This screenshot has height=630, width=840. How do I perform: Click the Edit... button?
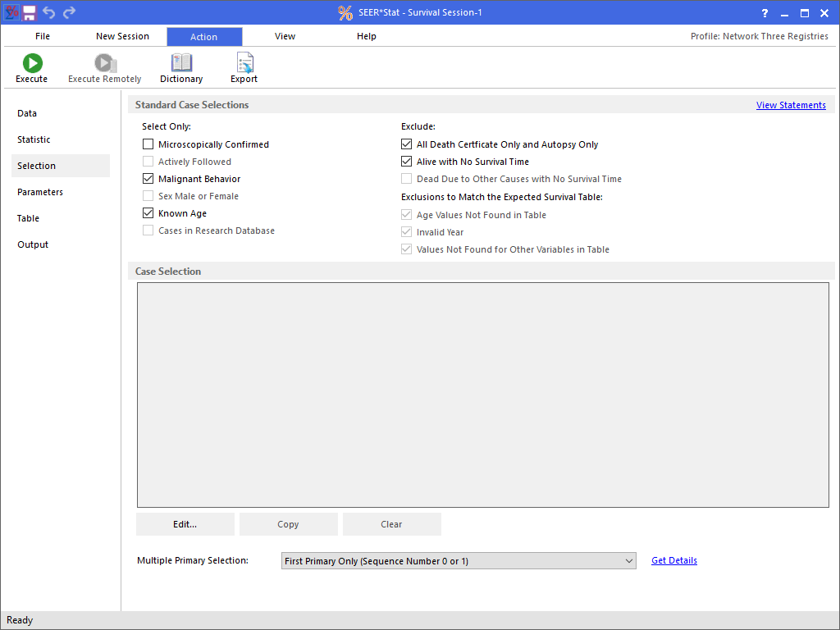pyautogui.click(x=185, y=524)
